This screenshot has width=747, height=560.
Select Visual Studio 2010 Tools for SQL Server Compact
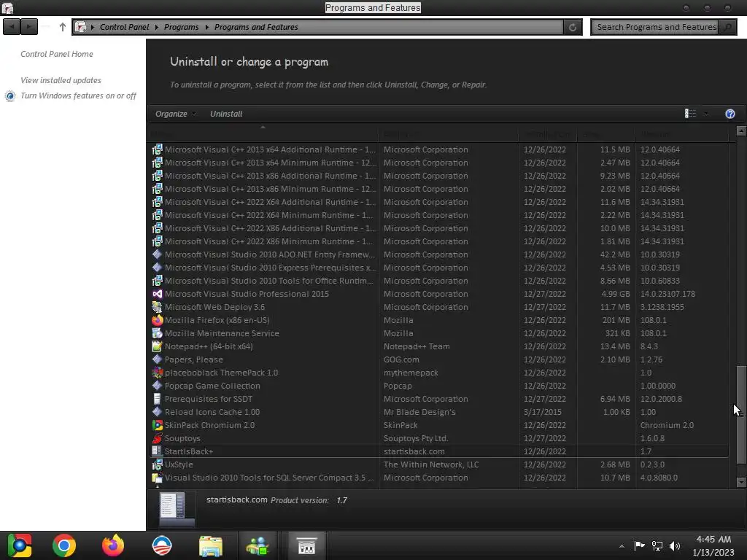click(x=440, y=478)
